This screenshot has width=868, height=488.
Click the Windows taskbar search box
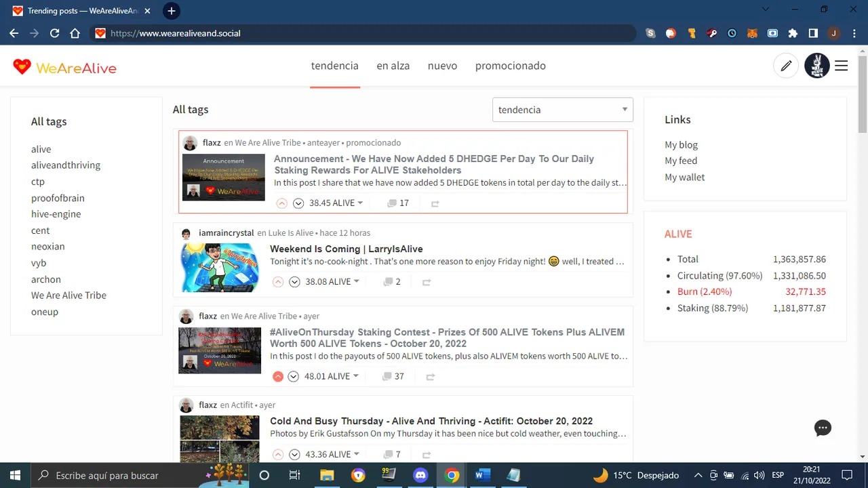[x=140, y=475]
